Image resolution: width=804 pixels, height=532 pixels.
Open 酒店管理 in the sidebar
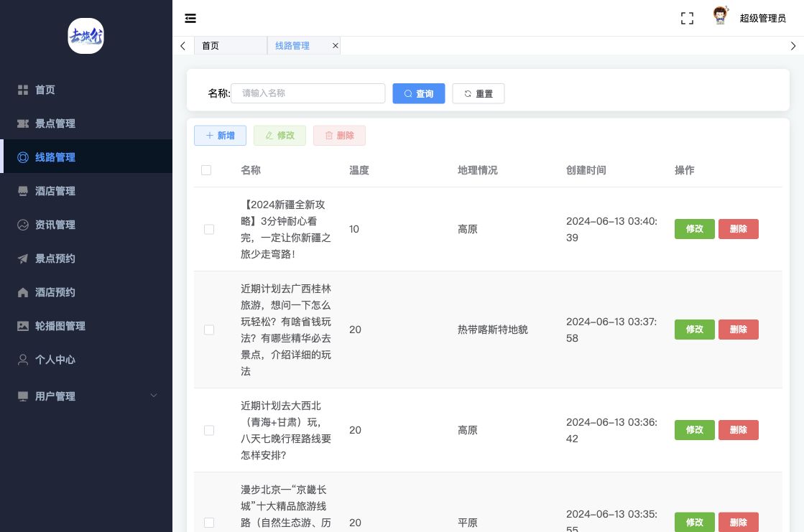pos(86,191)
